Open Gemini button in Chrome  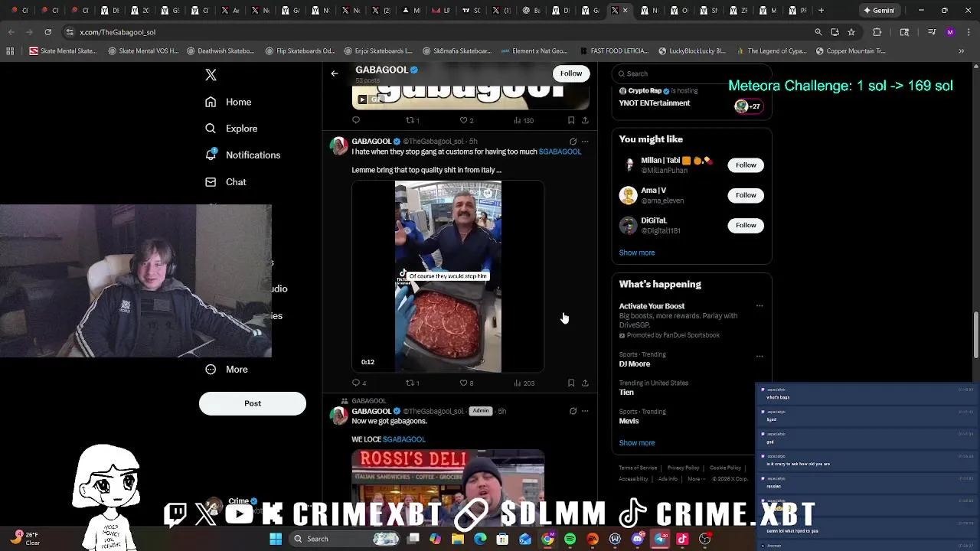pyautogui.click(x=879, y=10)
